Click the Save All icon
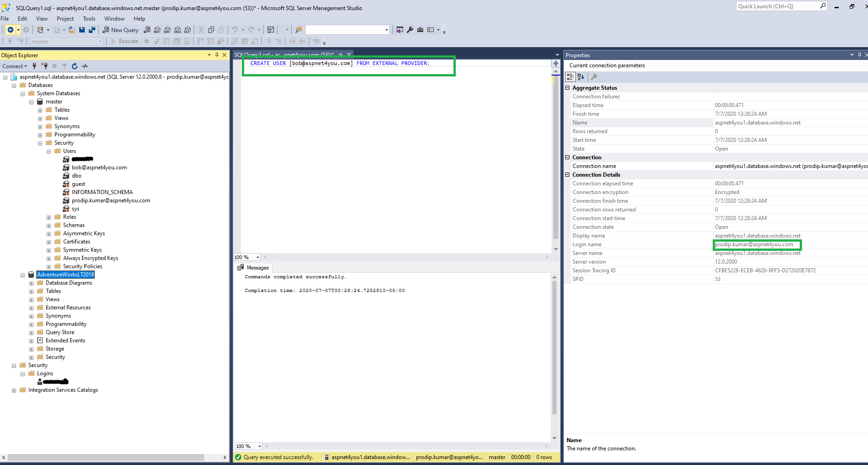868x465 pixels. point(92,30)
